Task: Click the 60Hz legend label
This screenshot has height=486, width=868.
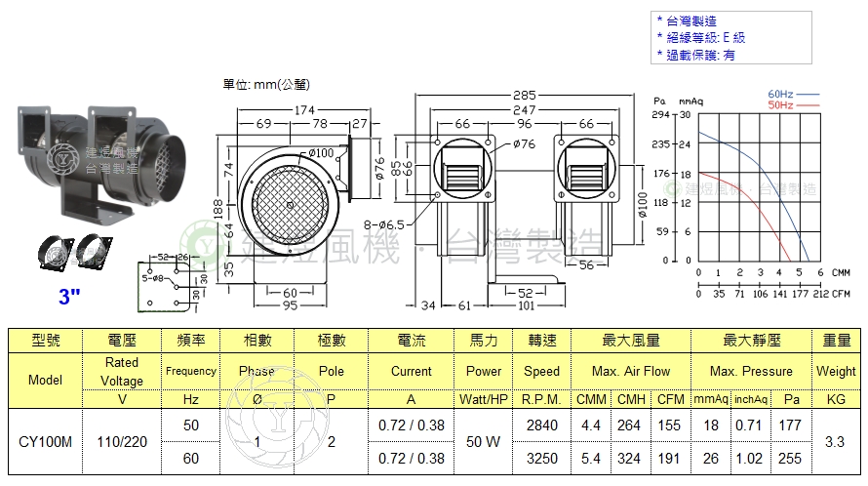Action: coord(780,94)
